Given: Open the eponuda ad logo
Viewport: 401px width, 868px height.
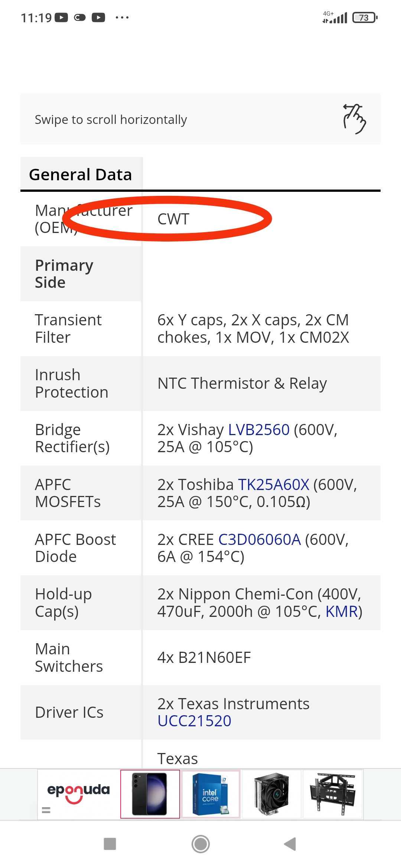Looking at the screenshot, I should [x=78, y=793].
